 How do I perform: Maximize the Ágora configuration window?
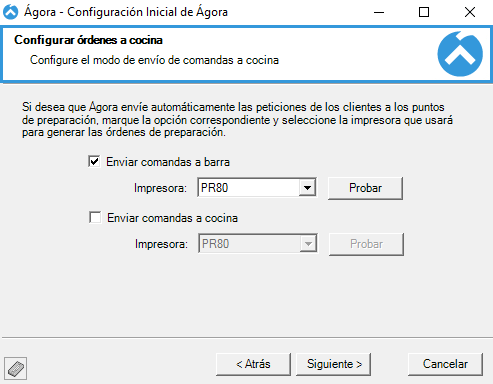(424, 12)
